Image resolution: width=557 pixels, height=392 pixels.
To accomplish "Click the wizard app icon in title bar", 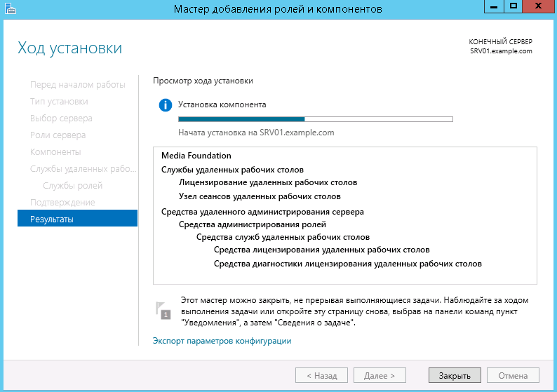I will point(11,8).
